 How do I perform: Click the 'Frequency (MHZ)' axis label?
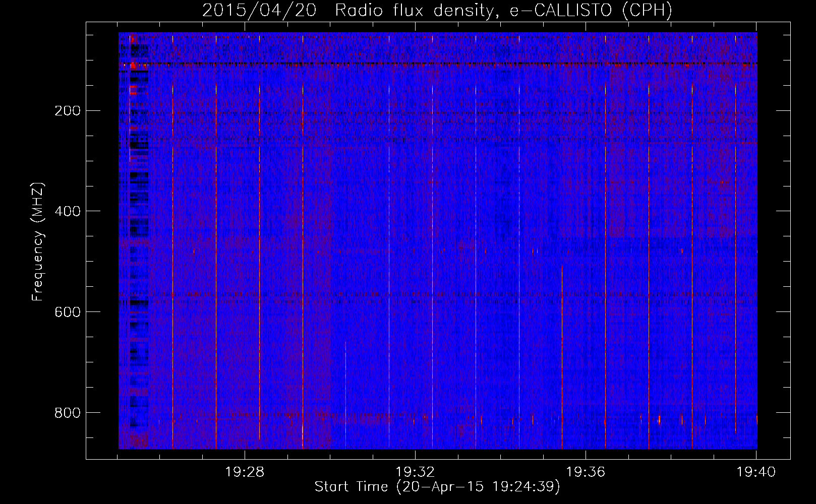pyautogui.click(x=38, y=242)
